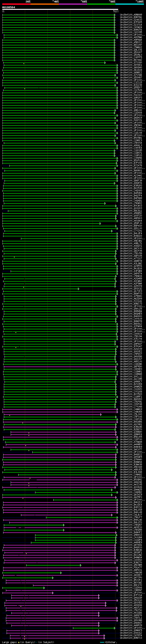Select the UniRef100_Q5XH87 label
146x644 pixels.
(x=131, y=77)
